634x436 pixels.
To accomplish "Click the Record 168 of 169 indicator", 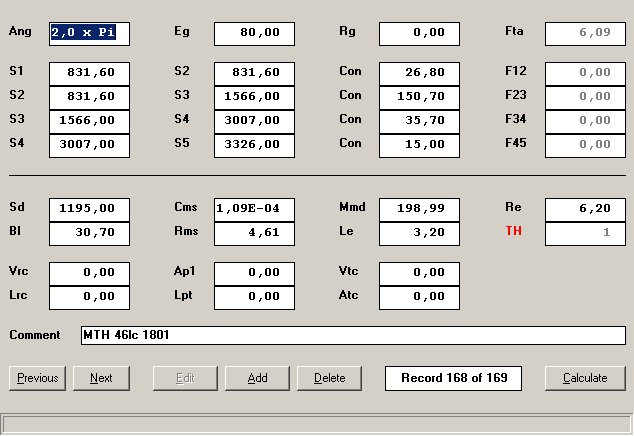I will tap(453, 378).
